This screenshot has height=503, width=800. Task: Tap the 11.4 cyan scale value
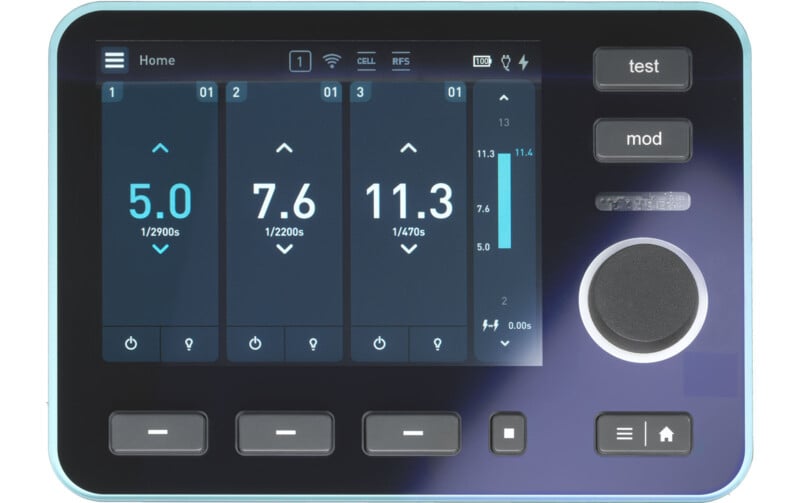tap(523, 153)
